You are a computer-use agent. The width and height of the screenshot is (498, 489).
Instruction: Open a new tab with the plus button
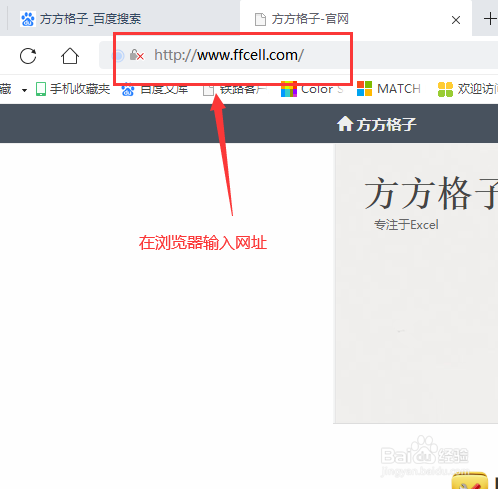pos(490,19)
